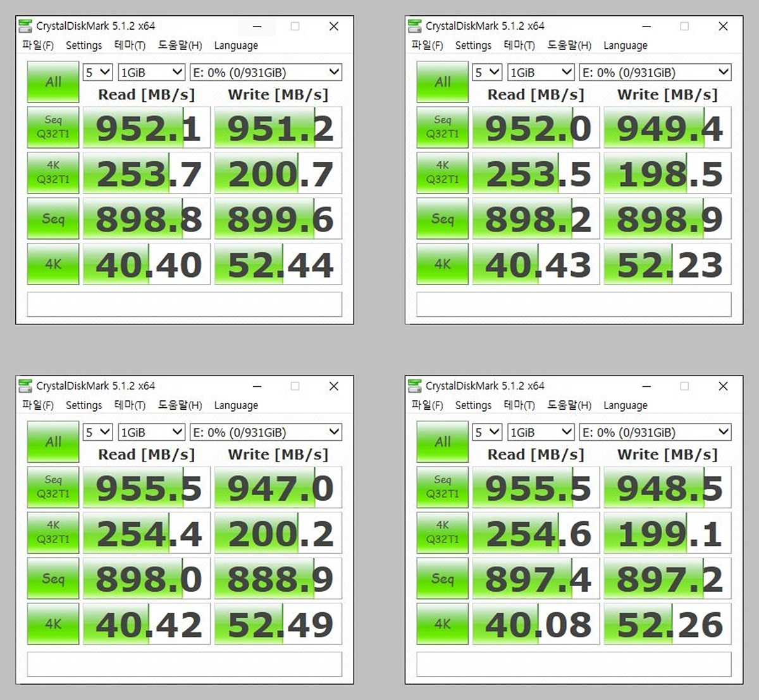Start Seq Q32T1 test in bottom-right window

click(443, 487)
